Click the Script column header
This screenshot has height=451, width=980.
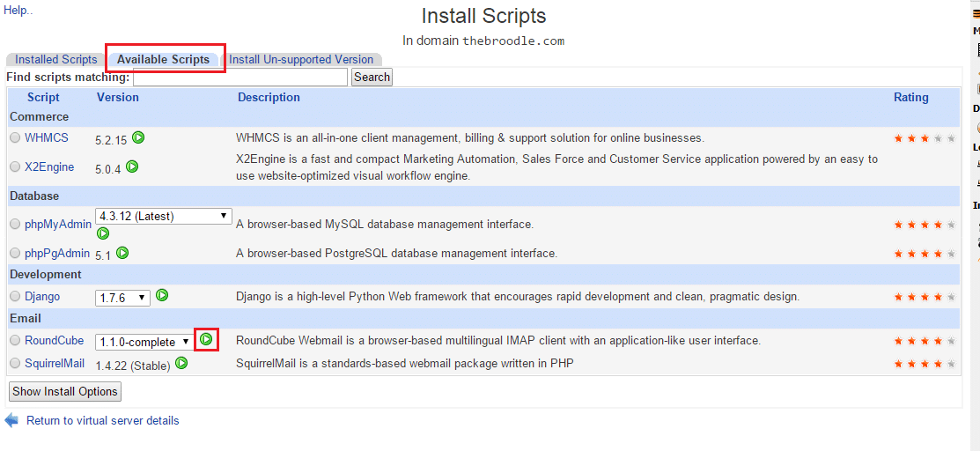(x=44, y=97)
